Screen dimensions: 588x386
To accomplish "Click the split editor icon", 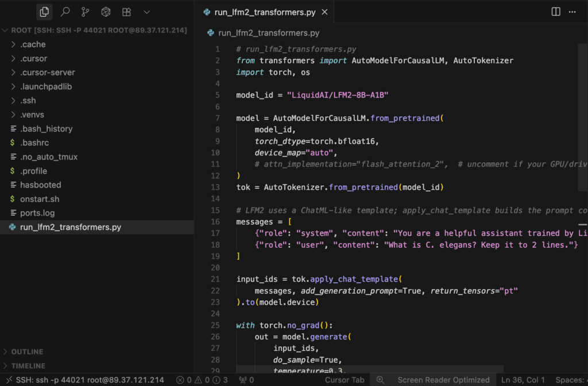I will pyautogui.click(x=555, y=11).
